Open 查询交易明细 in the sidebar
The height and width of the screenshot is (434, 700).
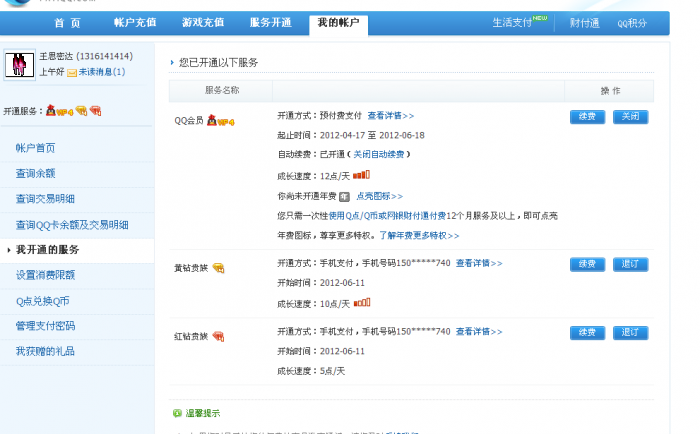pos(45,199)
